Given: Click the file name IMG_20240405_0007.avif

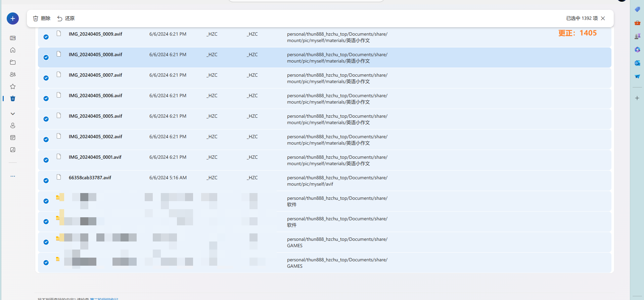Looking at the screenshot, I should pos(95,75).
